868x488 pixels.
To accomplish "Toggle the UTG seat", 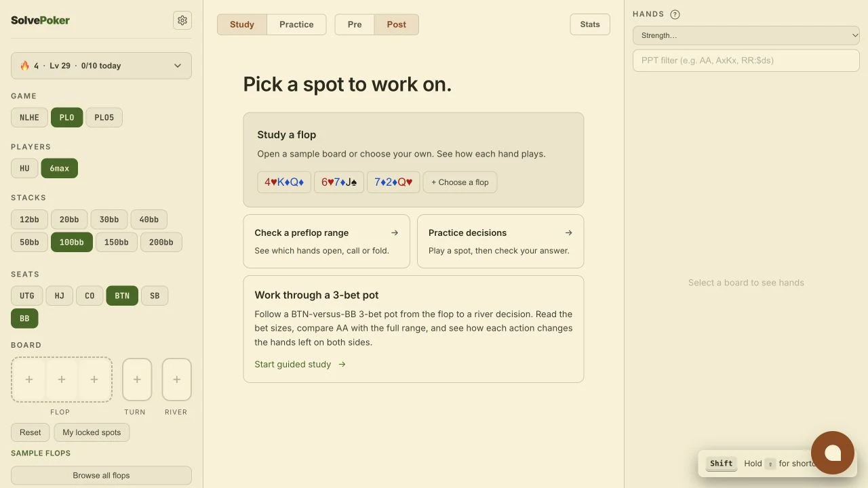I will click(x=27, y=296).
